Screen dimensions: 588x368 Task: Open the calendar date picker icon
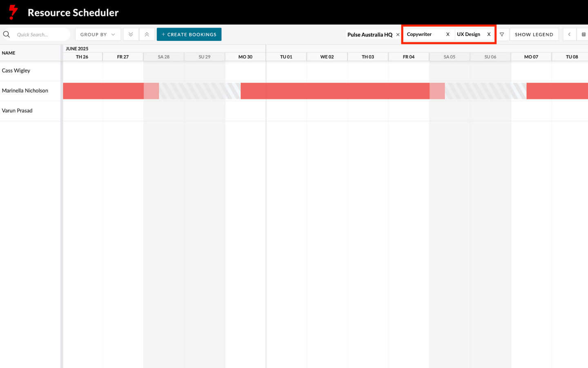[584, 34]
